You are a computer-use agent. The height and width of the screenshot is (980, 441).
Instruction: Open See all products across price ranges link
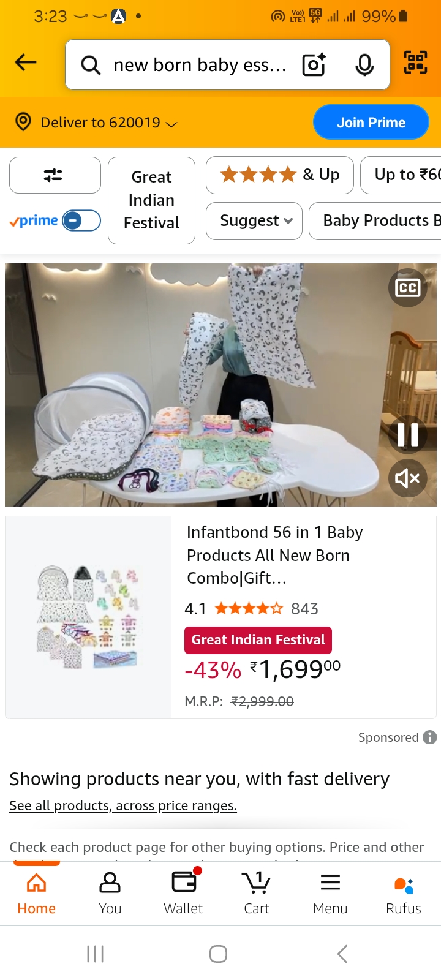[123, 806]
